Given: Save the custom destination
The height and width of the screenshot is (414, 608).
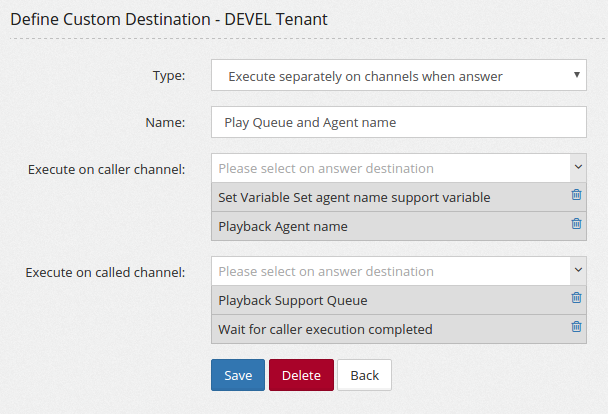Looking at the screenshot, I should pos(238,375).
